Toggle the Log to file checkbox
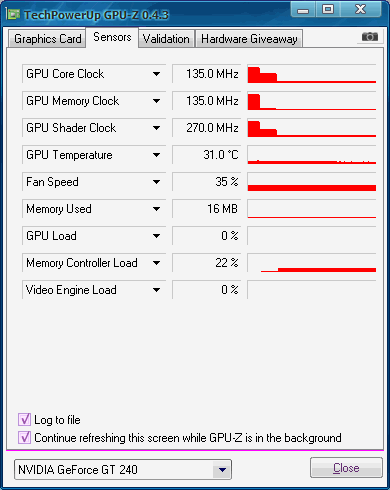The image size is (390, 490). coord(24,419)
